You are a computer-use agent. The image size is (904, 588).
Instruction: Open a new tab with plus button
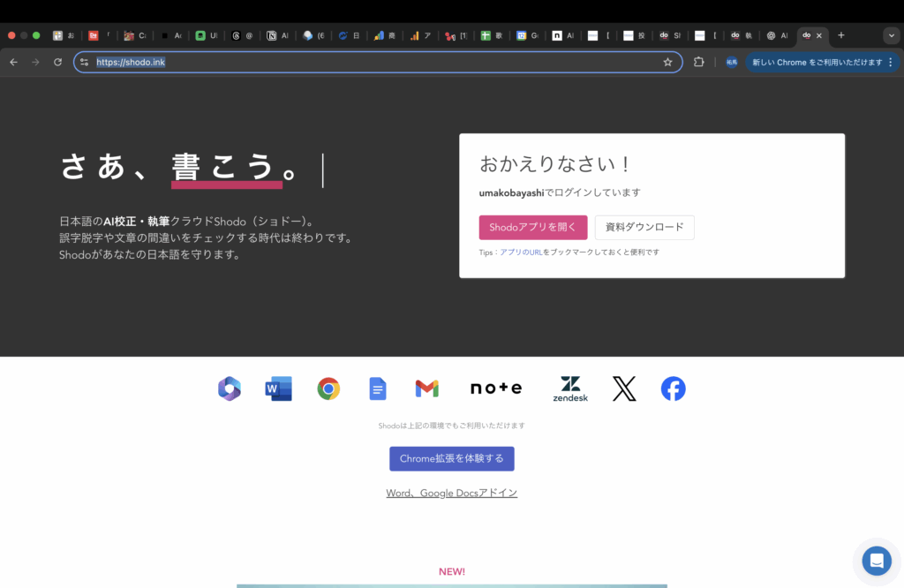click(x=840, y=35)
